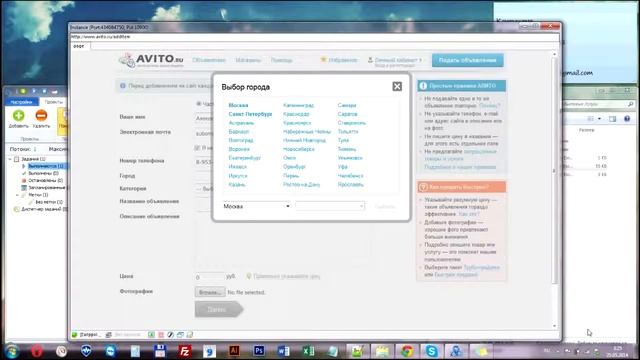Select Уфа city link
This screenshot has height=360, width=640.
(x=342, y=167)
